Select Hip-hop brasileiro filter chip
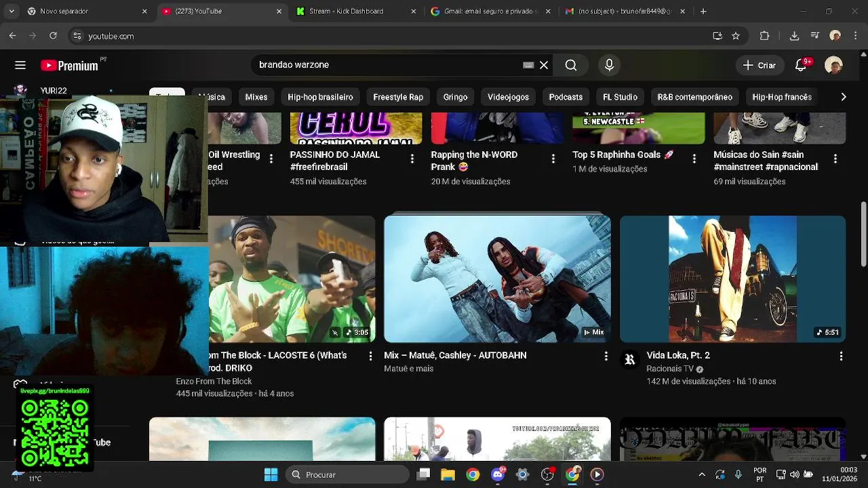Screen dimensions: 868x488 point(320,97)
